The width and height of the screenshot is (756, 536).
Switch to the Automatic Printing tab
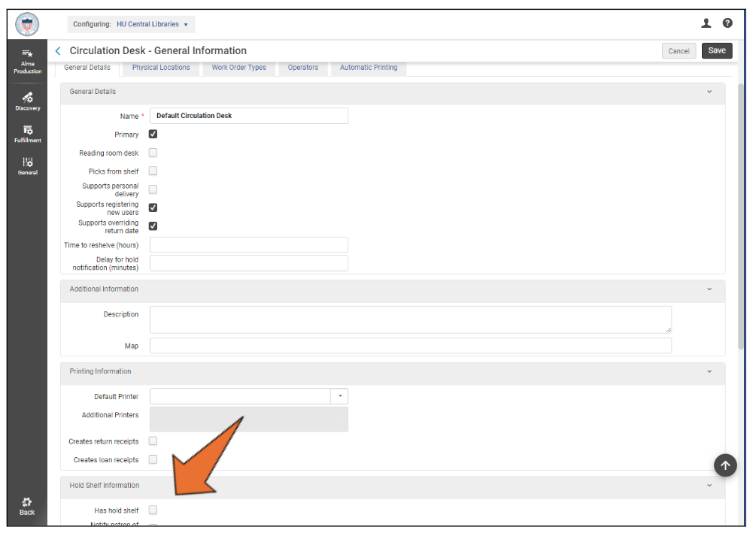[369, 68]
